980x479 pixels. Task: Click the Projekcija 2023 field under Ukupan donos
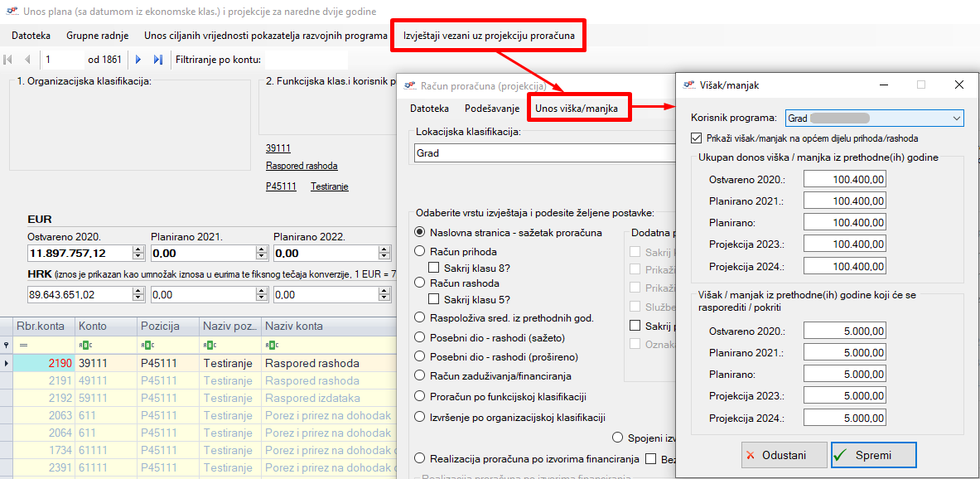pyautogui.click(x=844, y=244)
